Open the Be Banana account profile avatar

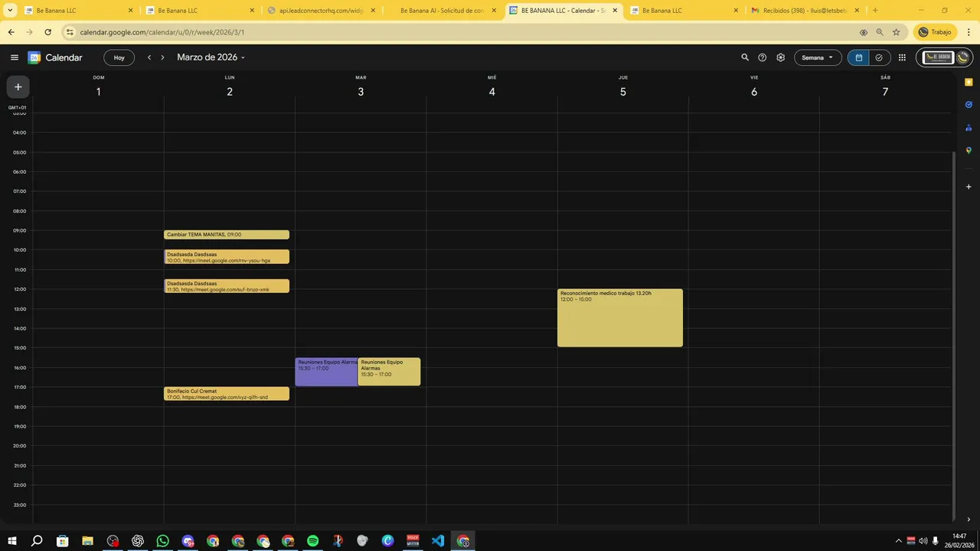click(963, 57)
